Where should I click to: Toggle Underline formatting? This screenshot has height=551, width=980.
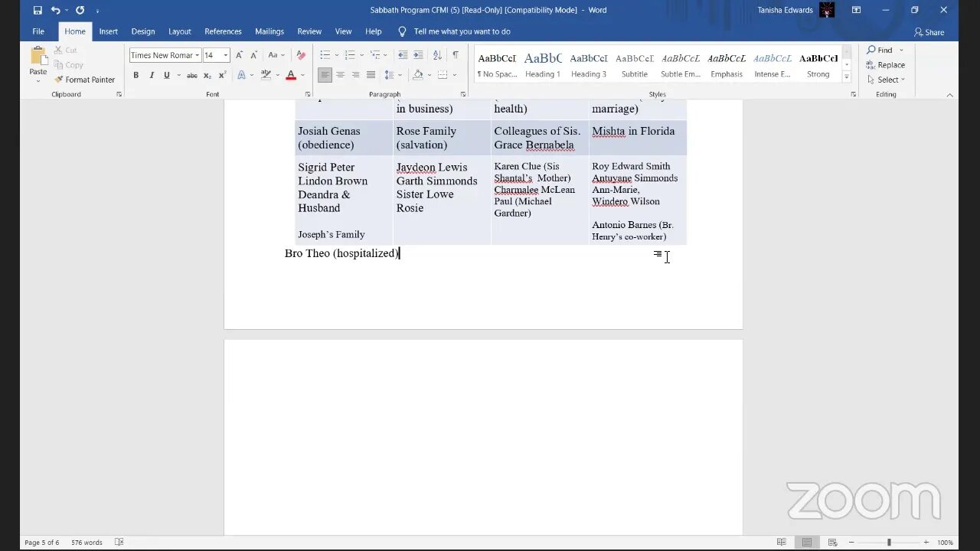(166, 75)
